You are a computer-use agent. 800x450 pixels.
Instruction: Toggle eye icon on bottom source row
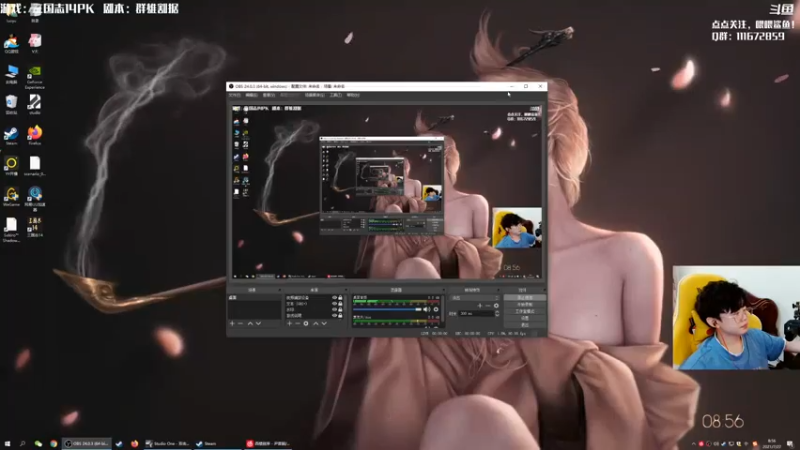(335, 315)
